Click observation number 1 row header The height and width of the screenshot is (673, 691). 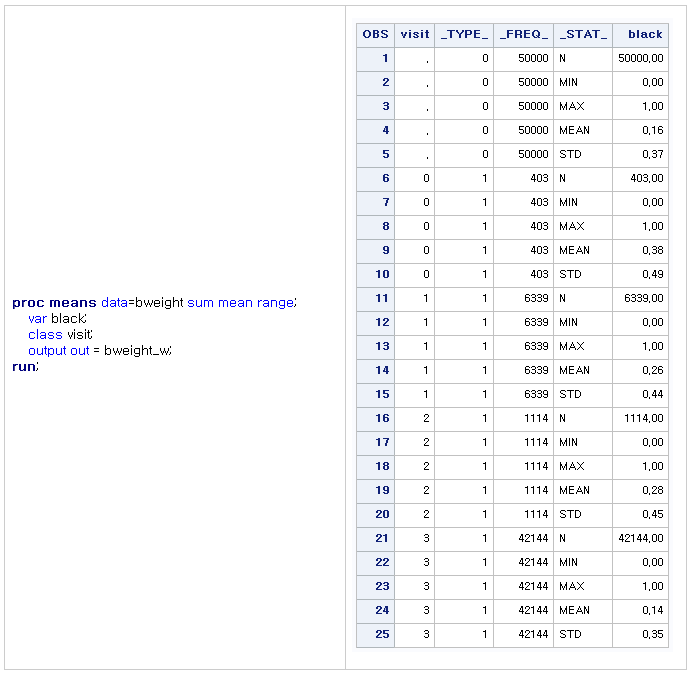pyautogui.click(x=375, y=58)
